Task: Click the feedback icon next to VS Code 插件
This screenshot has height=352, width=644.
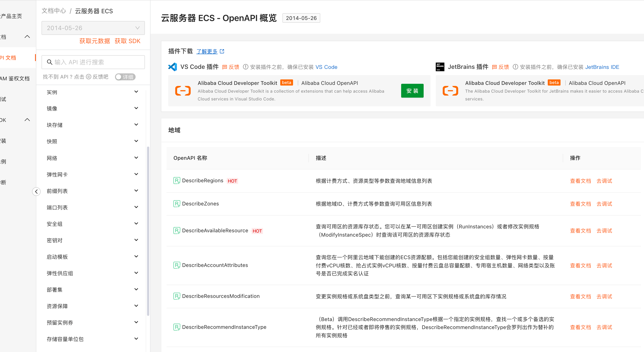Action: 225,67
